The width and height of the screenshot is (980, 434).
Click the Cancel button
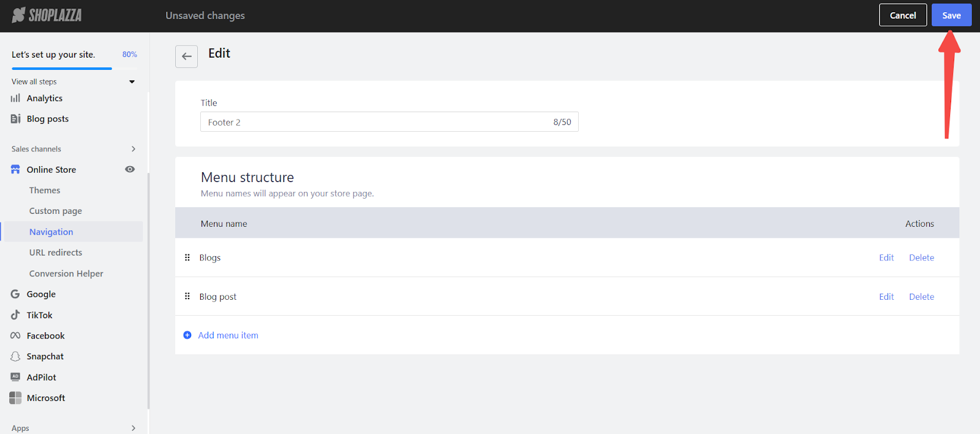click(903, 15)
